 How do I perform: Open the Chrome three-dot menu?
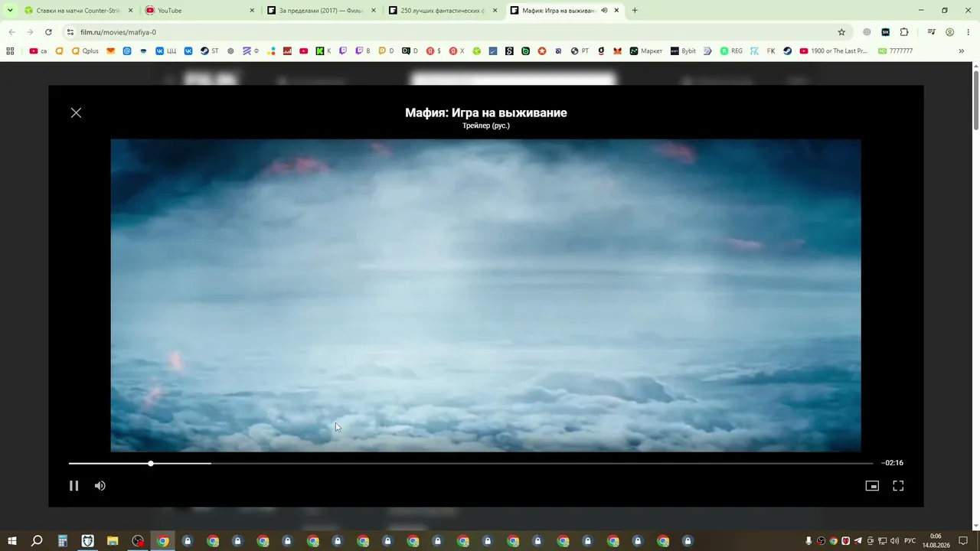pyautogui.click(x=969, y=32)
